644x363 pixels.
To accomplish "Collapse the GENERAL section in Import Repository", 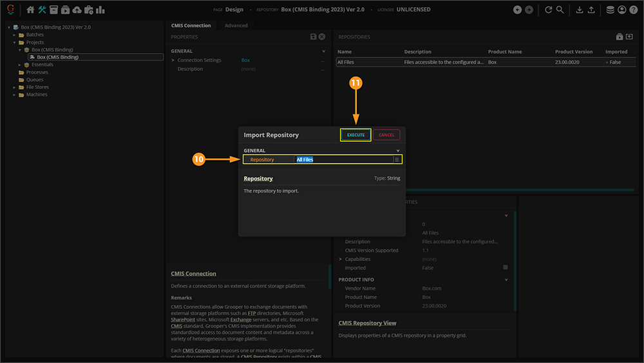I will tap(398, 150).
